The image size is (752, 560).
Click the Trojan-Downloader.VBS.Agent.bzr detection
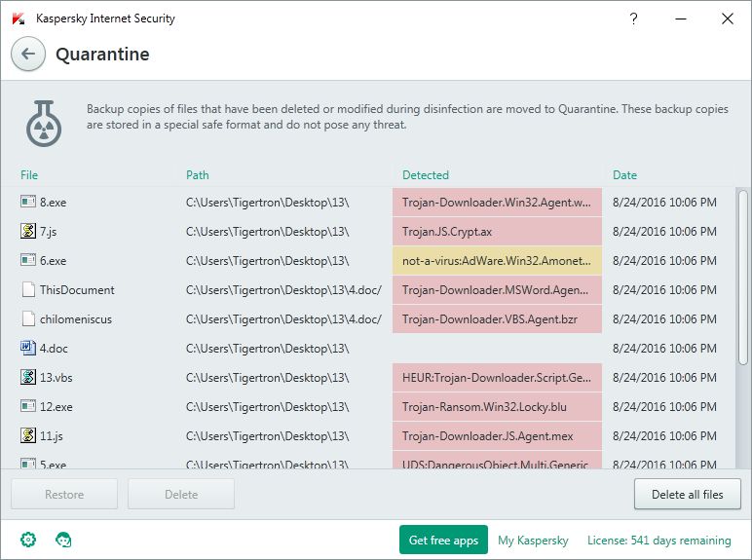coord(497,319)
